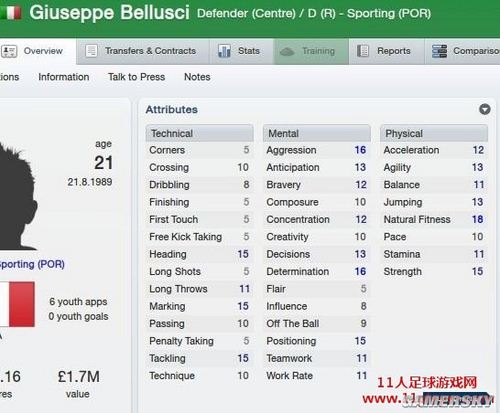Follow the Sporting (POR) club link
Screen dimensions: 500x413
click(x=32, y=264)
